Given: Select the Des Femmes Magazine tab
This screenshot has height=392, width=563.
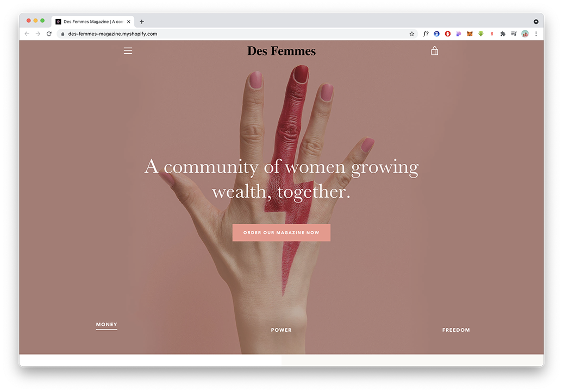Looking at the screenshot, I should [93, 22].
